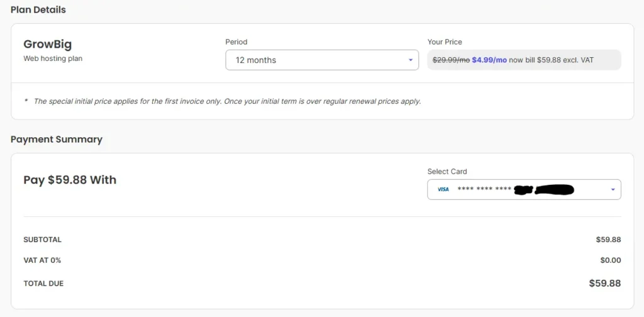The width and height of the screenshot is (644, 317).
Task: Click the $4.99/mo discounted price
Action: click(x=489, y=60)
